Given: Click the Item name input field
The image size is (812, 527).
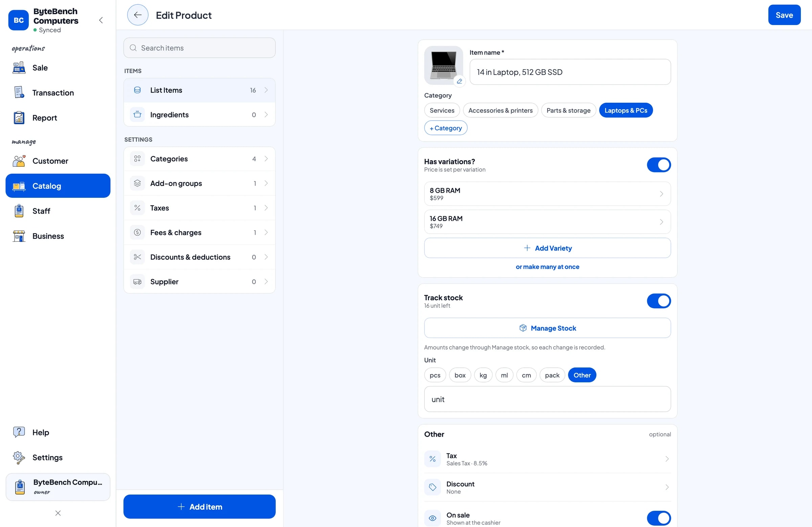Looking at the screenshot, I should [x=570, y=72].
